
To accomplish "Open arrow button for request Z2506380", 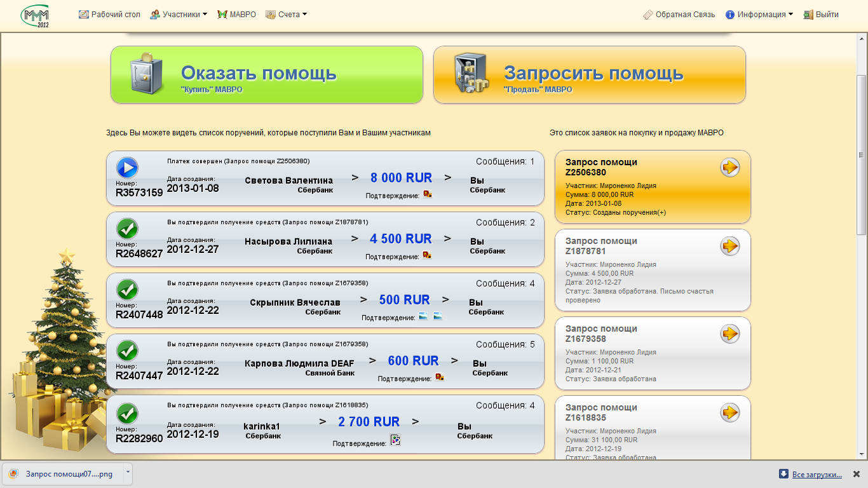I will coord(730,168).
